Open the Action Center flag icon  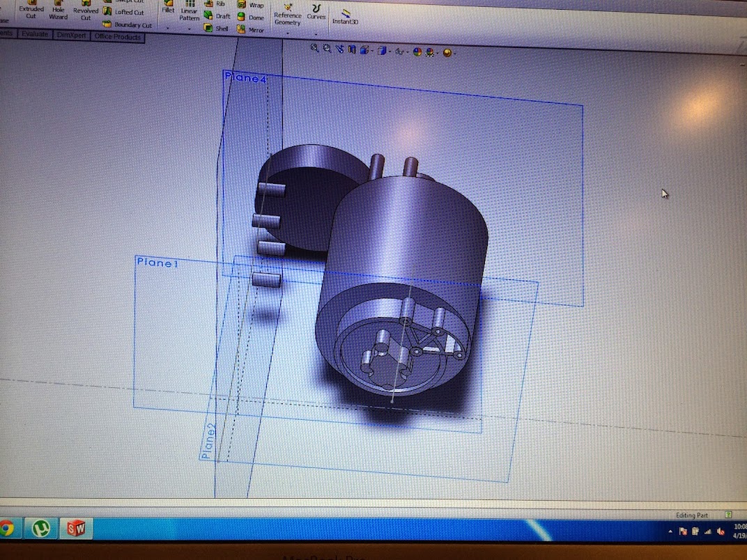click(683, 531)
